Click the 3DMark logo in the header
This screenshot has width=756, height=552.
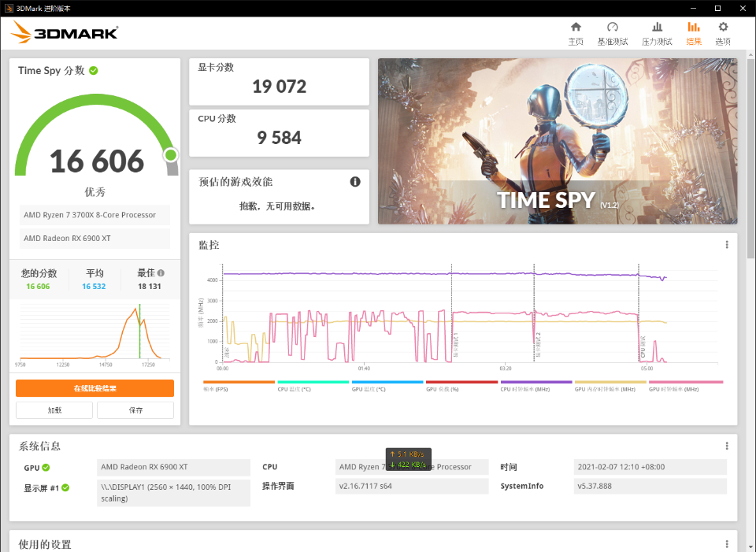[64, 32]
